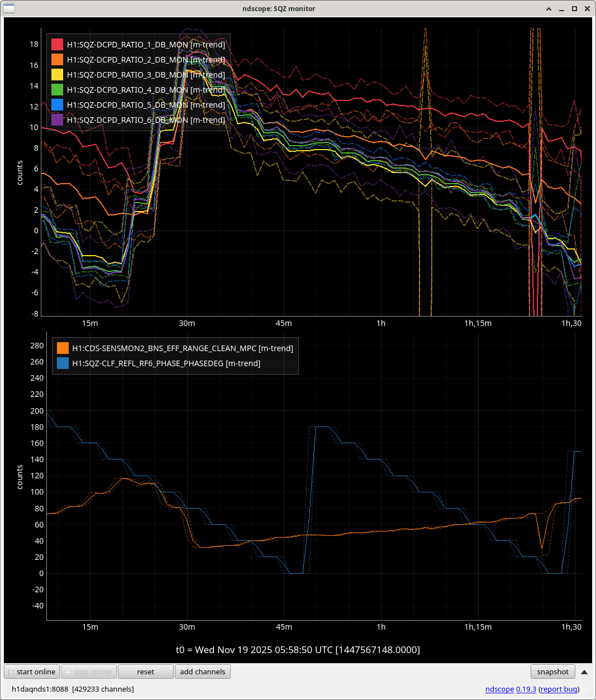The height and width of the screenshot is (700, 596).
Task: Click the reset button
Action: pyautogui.click(x=145, y=672)
